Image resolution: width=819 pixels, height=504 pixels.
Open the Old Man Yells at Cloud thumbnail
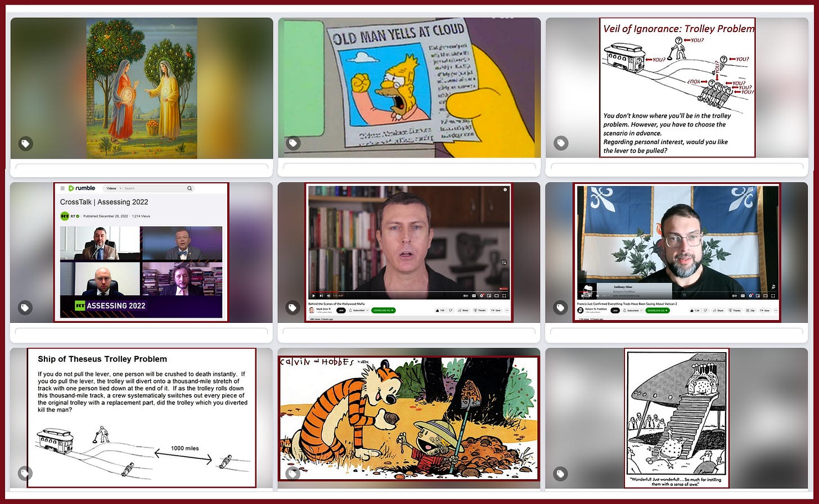coord(409,88)
